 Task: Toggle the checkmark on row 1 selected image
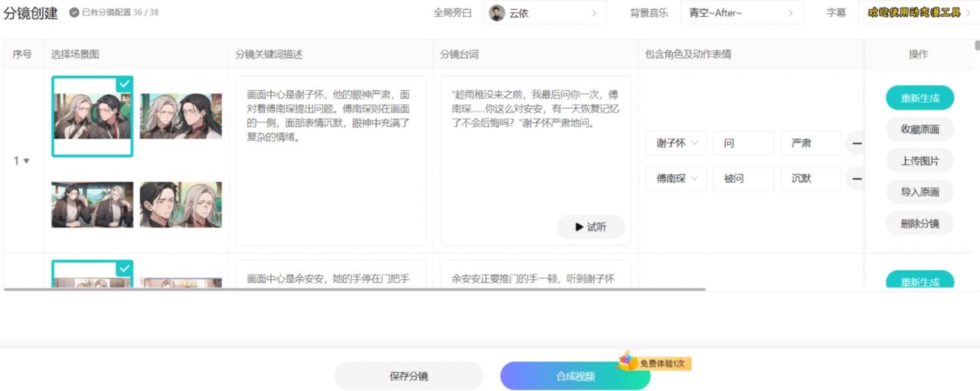point(124,83)
